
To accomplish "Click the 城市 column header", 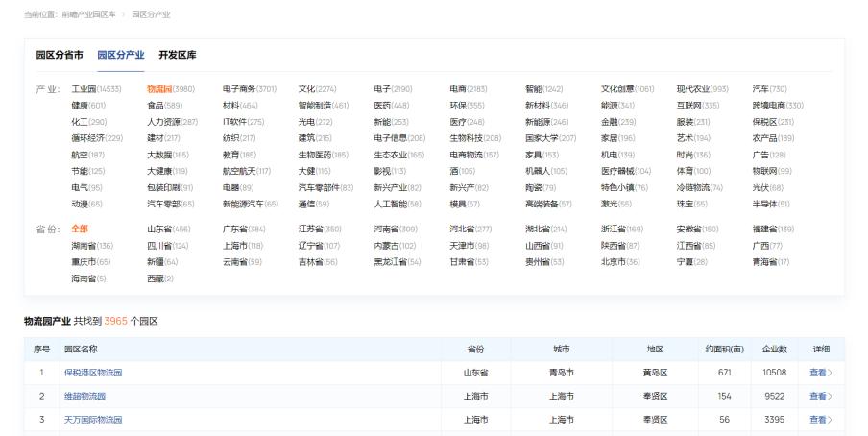I will (562, 349).
